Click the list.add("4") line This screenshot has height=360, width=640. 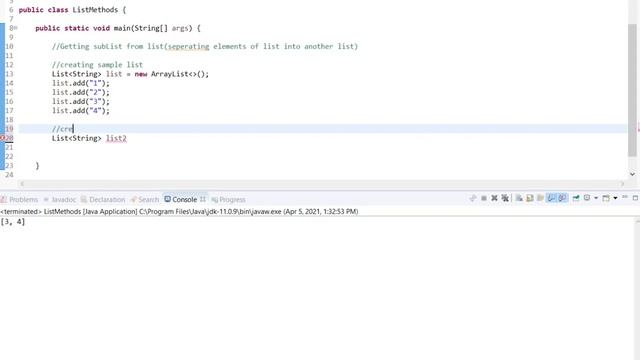81,111
